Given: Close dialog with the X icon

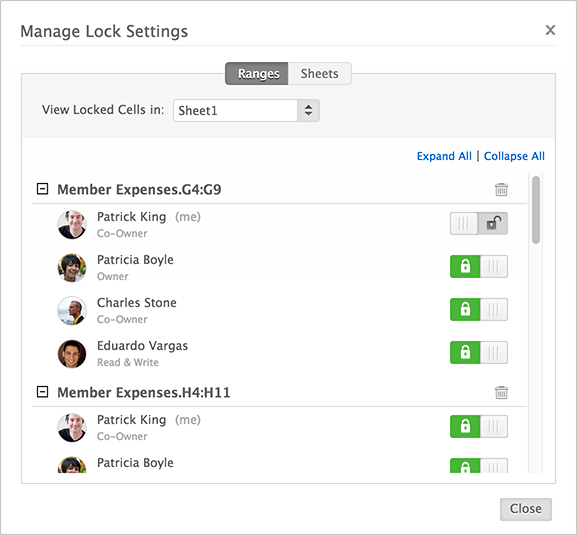Looking at the screenshot, I should (x=550, y=30).
